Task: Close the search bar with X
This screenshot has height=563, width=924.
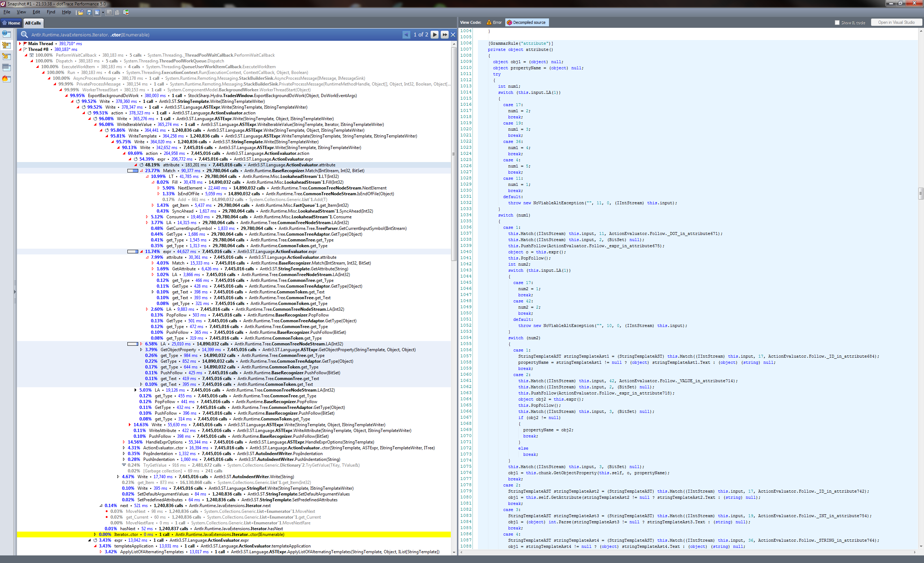Action: click(x=453, y=35)
